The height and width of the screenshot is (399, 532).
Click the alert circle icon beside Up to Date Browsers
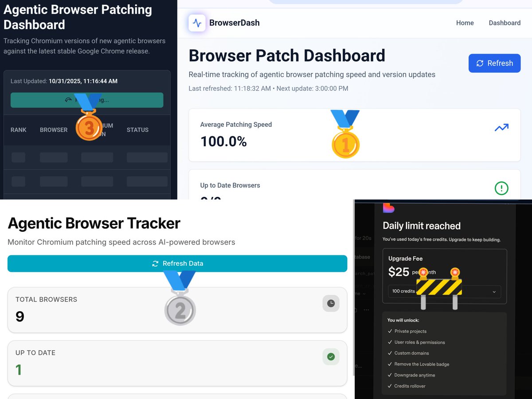pos(501,188)
